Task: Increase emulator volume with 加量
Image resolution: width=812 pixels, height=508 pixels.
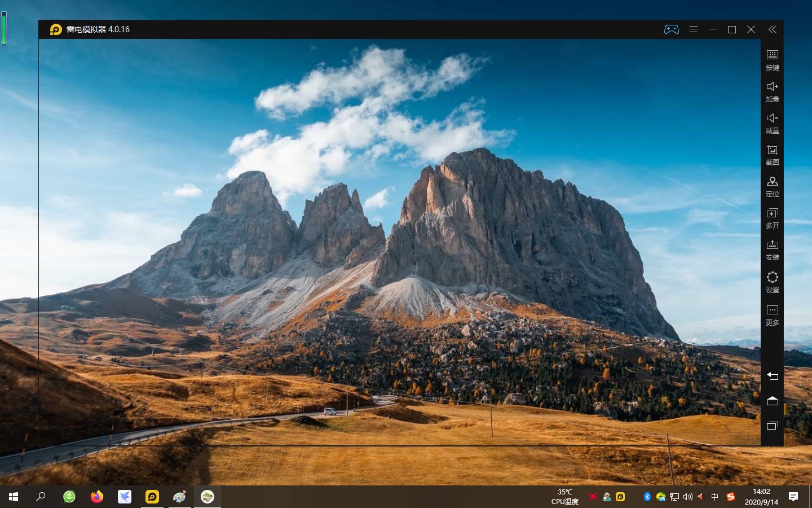Action: pyautogui.click(x=773, y=92)
